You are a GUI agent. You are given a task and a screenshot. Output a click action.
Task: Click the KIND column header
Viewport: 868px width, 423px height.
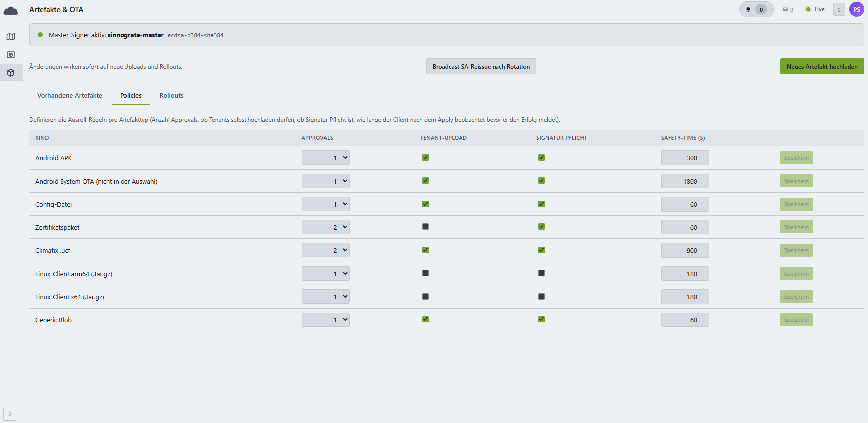(x=42, y=138)
